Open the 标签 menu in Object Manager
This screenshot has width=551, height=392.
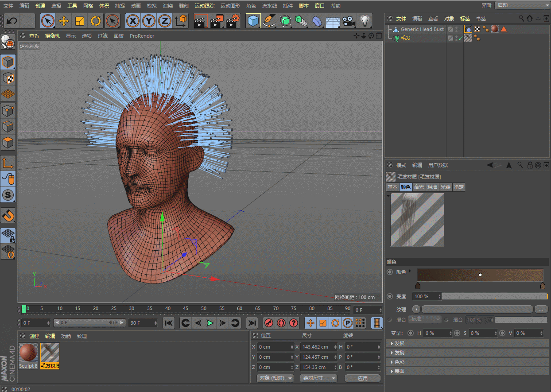pyautogui.click(x=465, y=19)
